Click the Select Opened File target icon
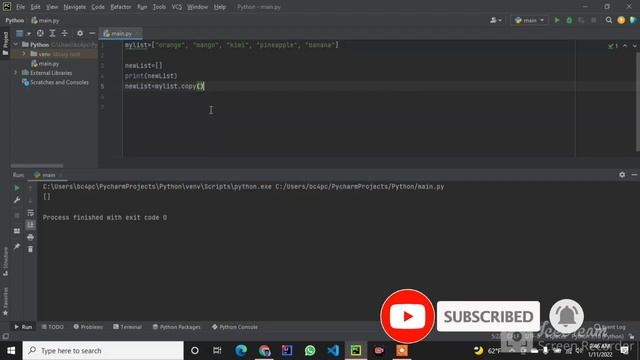 click(40, 33)
